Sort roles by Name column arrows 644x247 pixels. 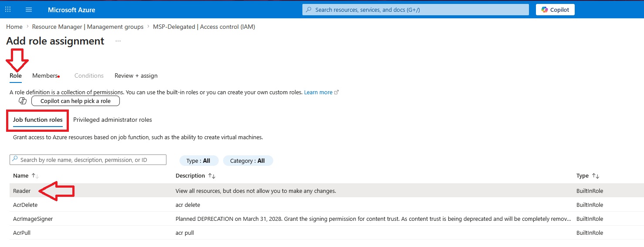(x=35, y=176)
